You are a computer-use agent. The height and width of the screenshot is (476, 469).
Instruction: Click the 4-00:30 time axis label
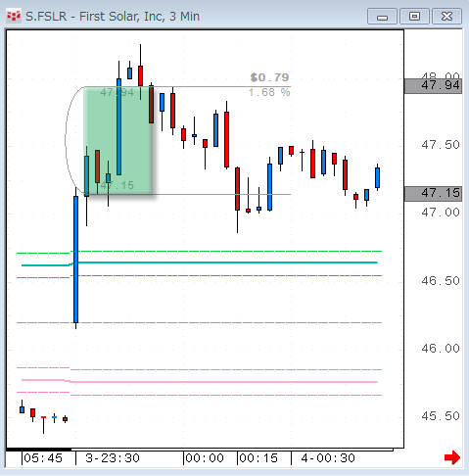(328, 458)
